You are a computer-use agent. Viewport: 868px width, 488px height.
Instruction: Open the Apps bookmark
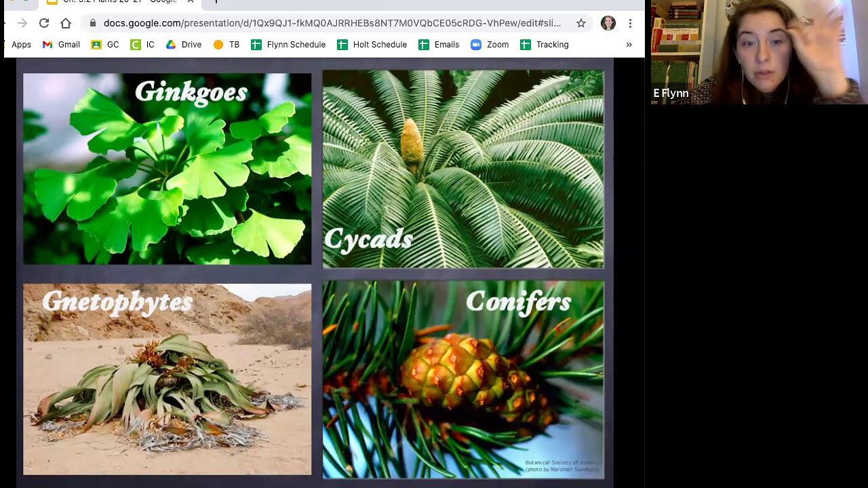point(20,45)
